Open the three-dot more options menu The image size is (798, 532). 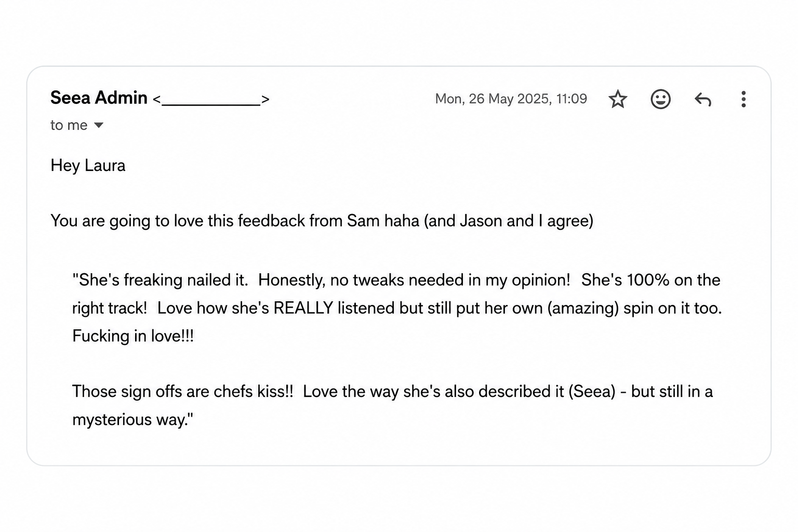click(x=743, y=99)
